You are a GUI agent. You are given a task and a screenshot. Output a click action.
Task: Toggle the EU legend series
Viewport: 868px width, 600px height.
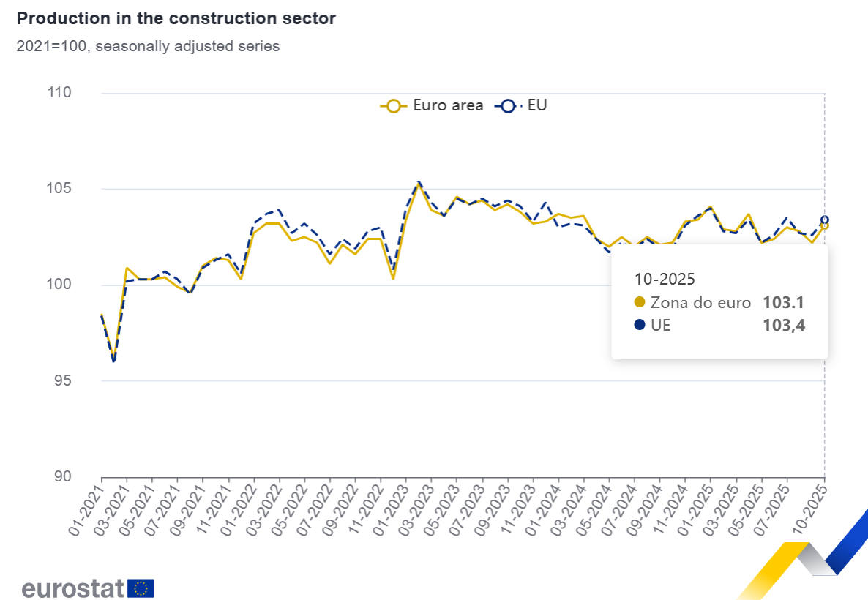click(x=536, y=105)
